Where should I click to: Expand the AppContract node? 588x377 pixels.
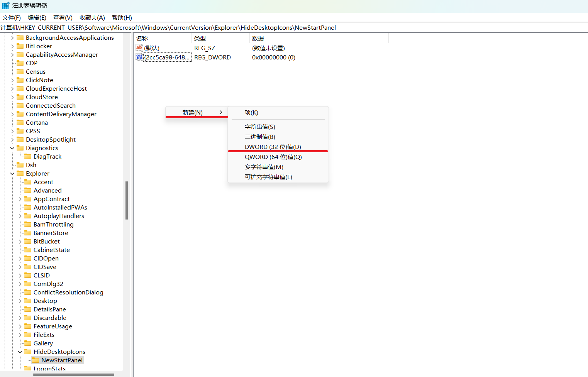coord(20,199)
